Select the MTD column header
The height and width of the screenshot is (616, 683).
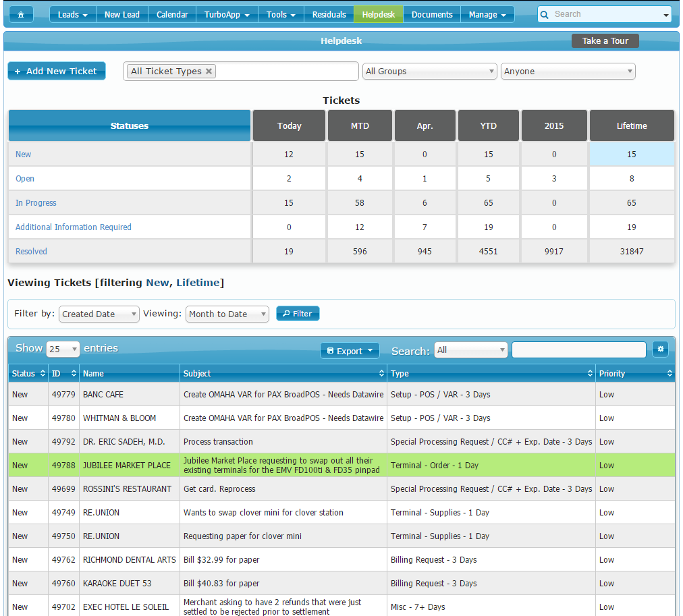tap(360, 125)
